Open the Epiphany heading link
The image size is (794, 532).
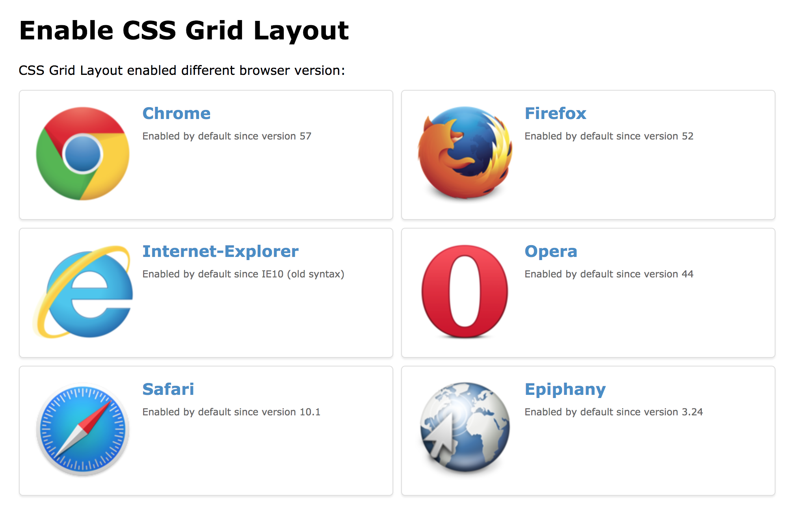click(x=565, y=390)
